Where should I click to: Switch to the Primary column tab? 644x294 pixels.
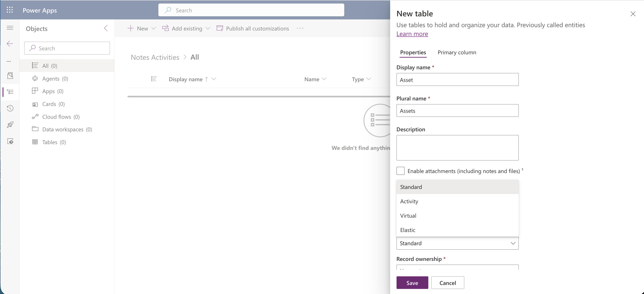[457, 52]
